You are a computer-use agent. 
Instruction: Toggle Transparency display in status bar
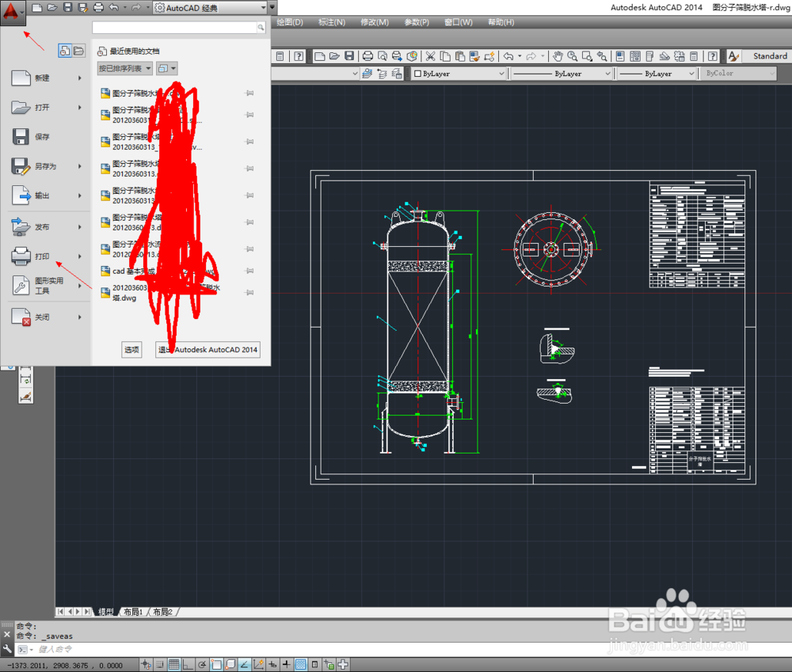[300, 664]
